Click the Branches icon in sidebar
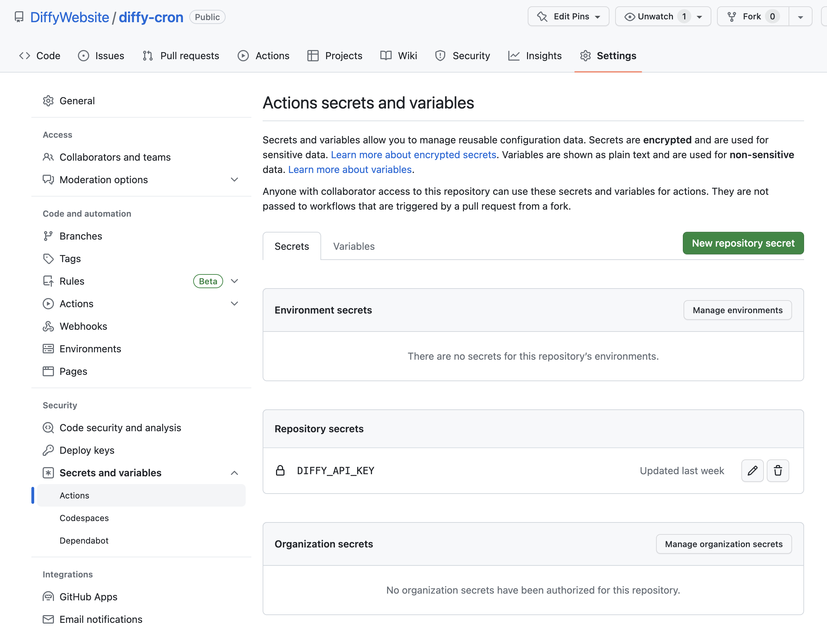Image resolution: width=827 pixels, height=644 pixels. pyautogui.click(x=48, y=236)
